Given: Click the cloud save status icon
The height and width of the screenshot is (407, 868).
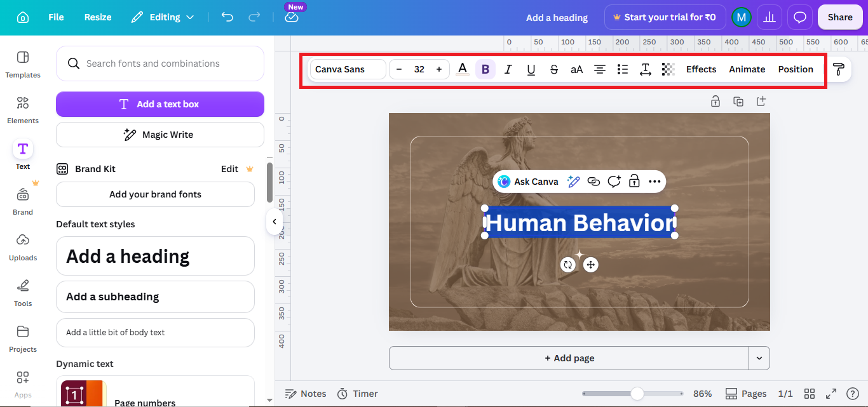Looking at the screenshot, I should 292,17.
